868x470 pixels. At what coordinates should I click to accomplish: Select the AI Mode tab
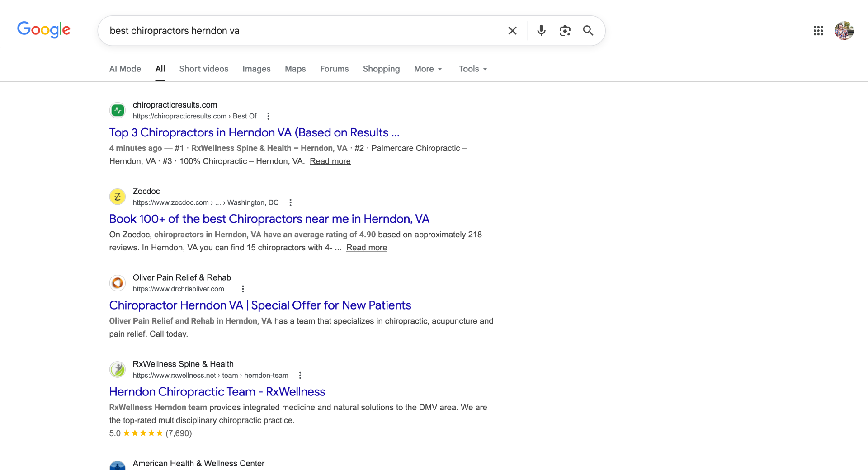click(x=125, y=69)
